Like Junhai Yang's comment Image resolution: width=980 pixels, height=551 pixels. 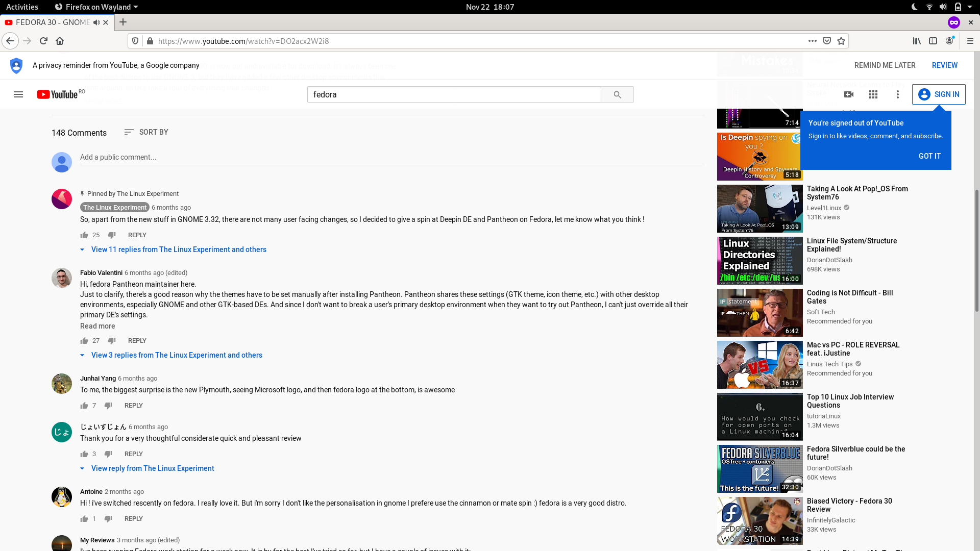84,406
